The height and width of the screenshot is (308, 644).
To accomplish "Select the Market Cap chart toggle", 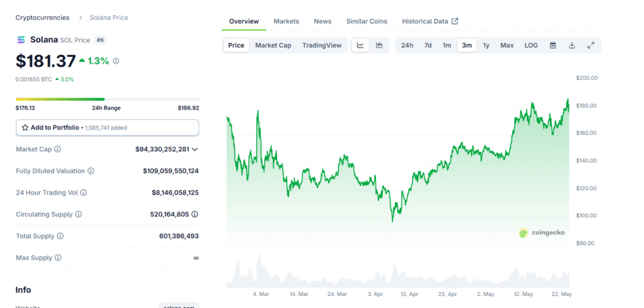I will point(273,45).
